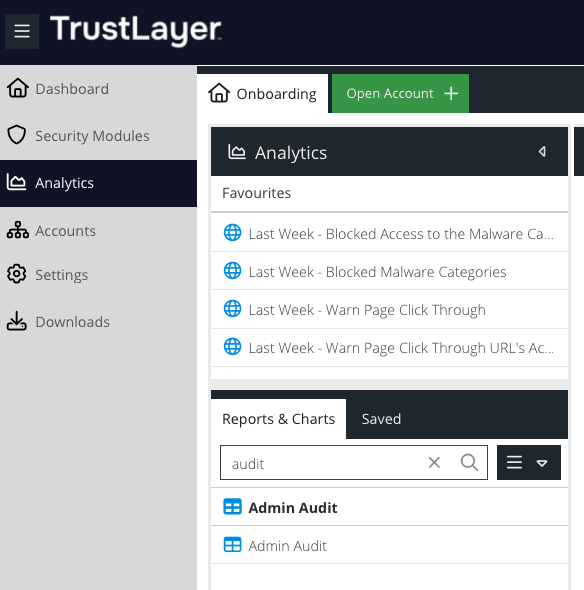The width and height of the screenshot is (584, 590).
Task: Select the Reports & Charts tab
Action: pos(278,419)
